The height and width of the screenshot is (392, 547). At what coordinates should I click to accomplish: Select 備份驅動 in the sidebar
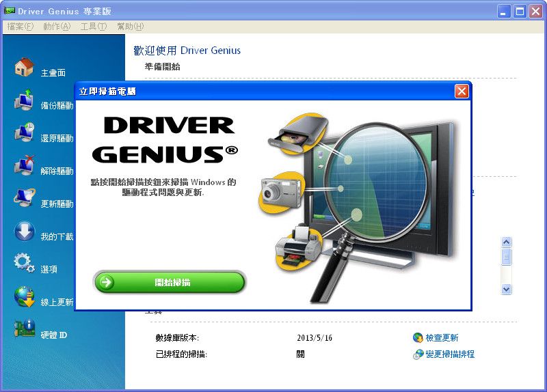point(57,106)
